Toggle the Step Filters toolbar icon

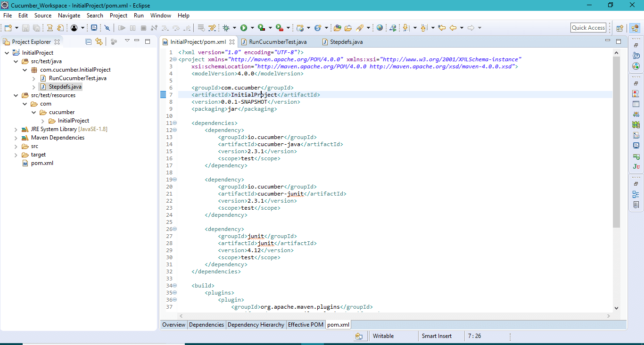click(212, 28)
